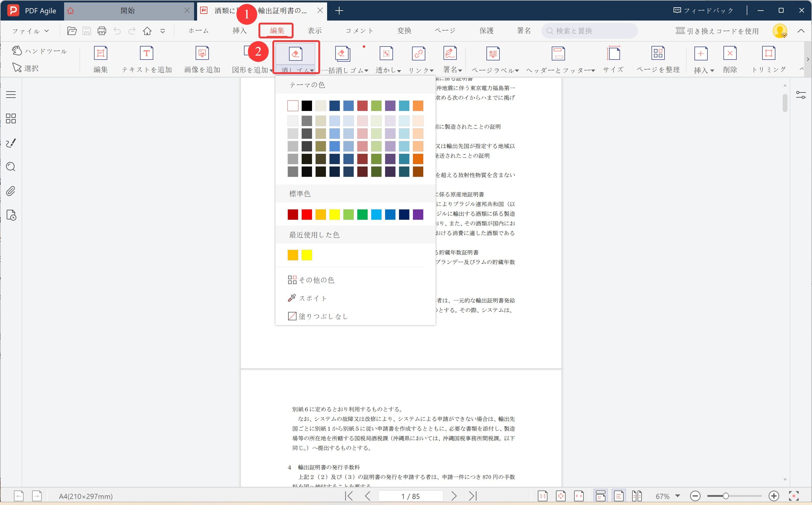
Task: Open the 署名 dropdown arrow
Action: (460, 70)
